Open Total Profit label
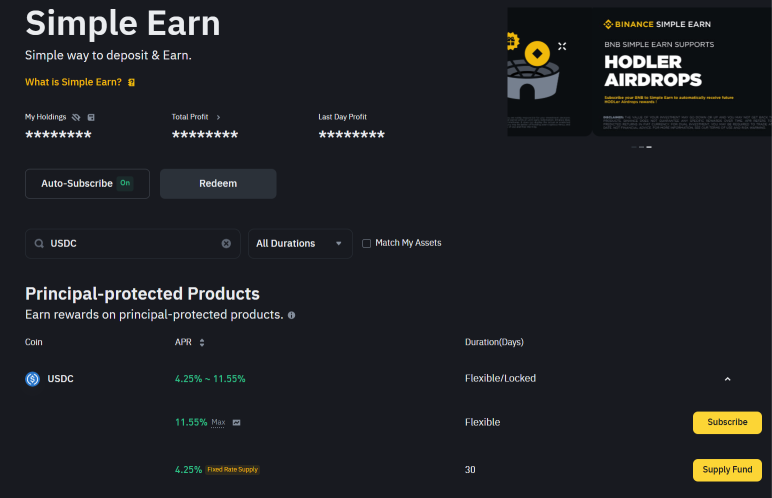Viewport: 772px width, 498px height. point(190,117)
